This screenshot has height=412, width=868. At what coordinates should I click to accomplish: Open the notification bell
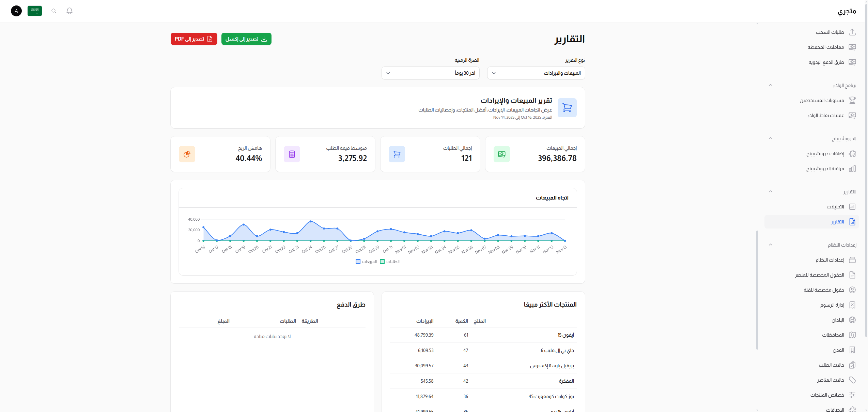69,11
